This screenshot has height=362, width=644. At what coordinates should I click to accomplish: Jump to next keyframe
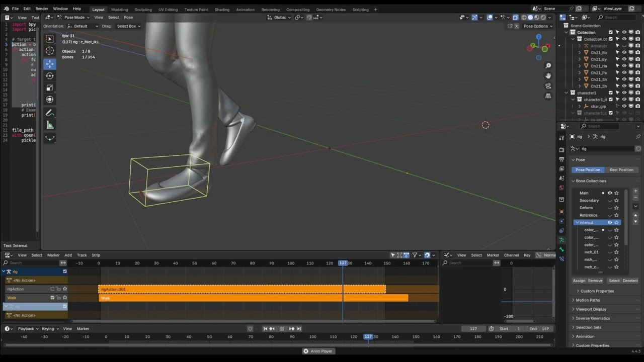tap(291, 329)
